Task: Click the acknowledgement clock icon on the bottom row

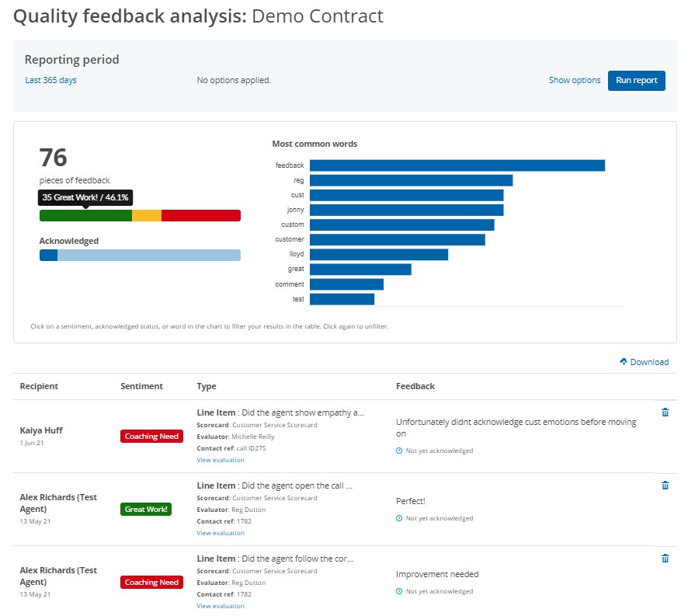Action: pyautogui.click(x=398, y=590)
